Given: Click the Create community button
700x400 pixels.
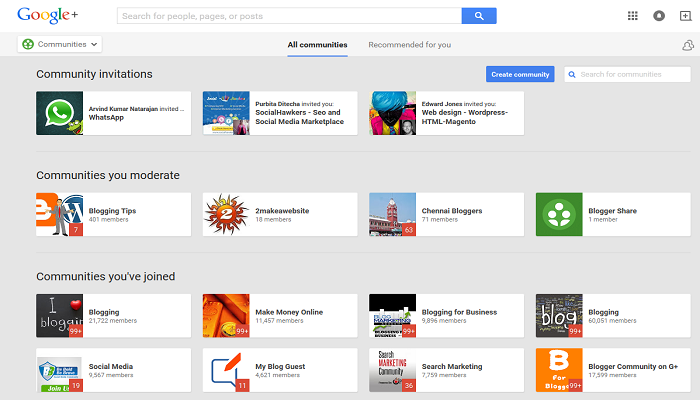Looking at the screenshot, I should [520, 74].
